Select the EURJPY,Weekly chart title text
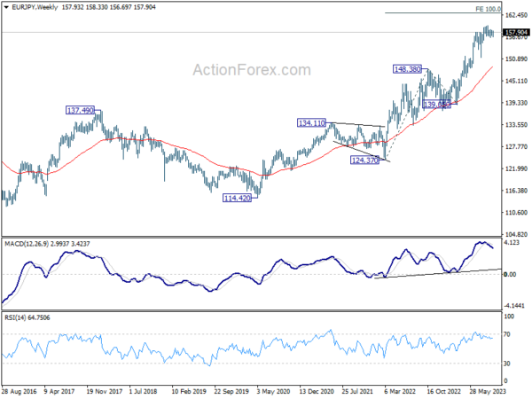The width and height of the screenshot is (532, 399). (35, 7)
